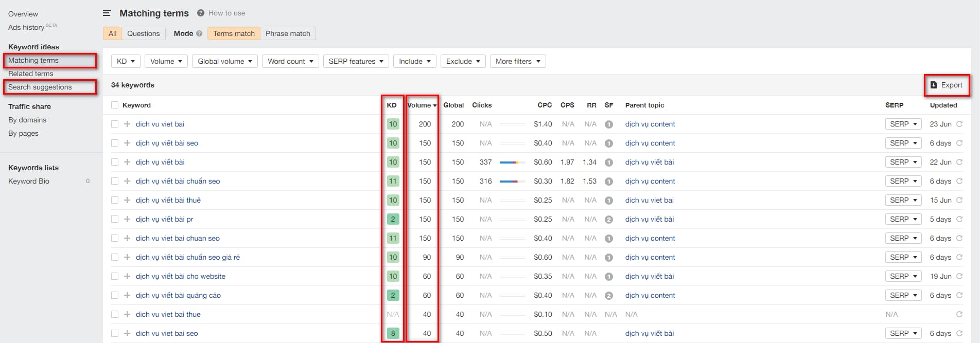
Task: Refresh the 'dich vu viet bai' row update icon
Action: (x=959, y=124)
